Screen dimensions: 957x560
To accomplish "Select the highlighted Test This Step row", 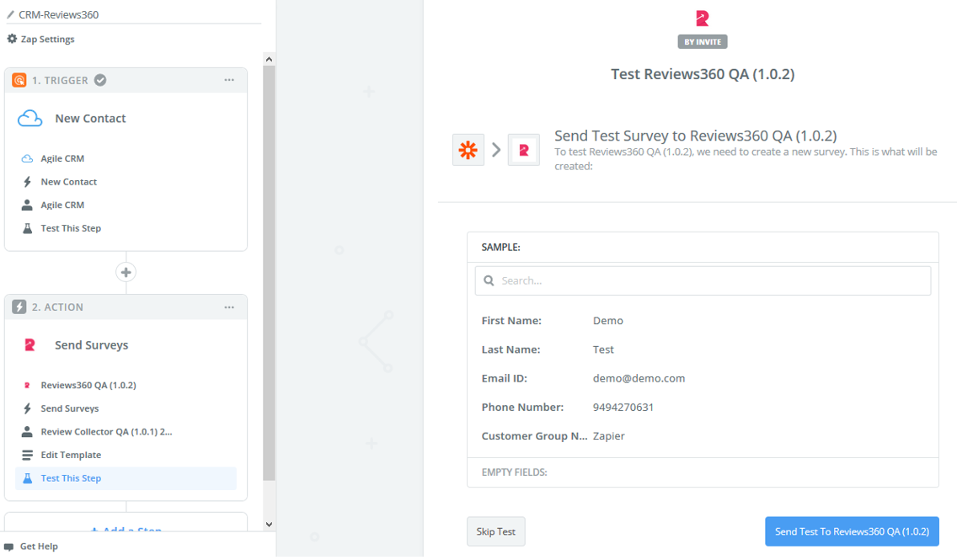I will tap(126, 478).
